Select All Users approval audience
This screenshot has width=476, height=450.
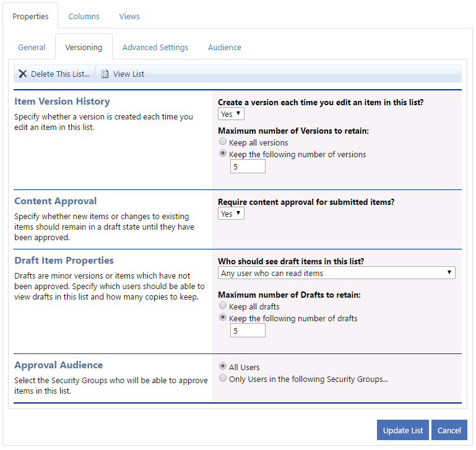pos(223,366)
